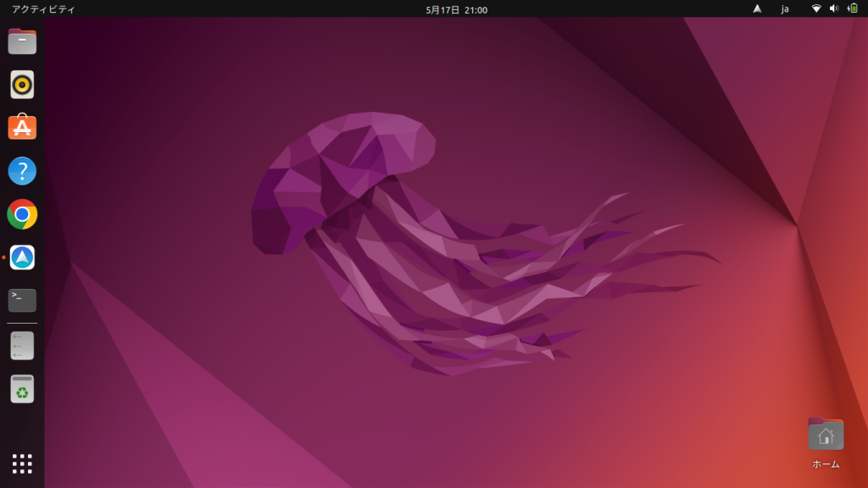
Task: Select the ホーム folder on desktop
Action: point(826,434)
